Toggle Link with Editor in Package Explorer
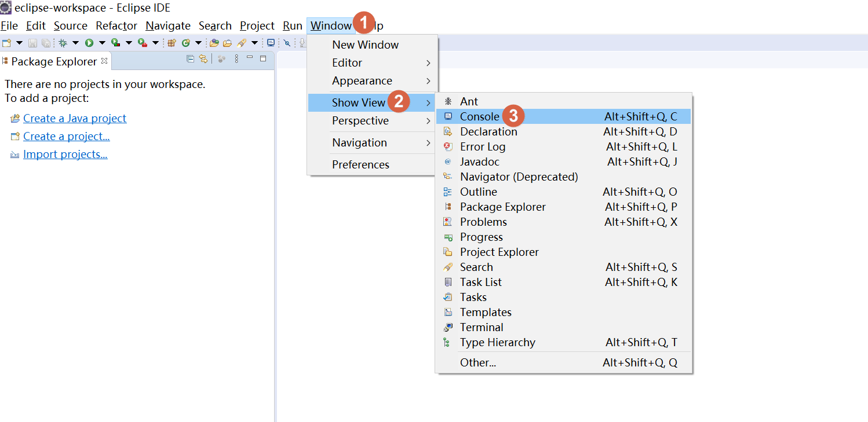The width and height of the screenshot is (868, 422). (x=203, y=58)
